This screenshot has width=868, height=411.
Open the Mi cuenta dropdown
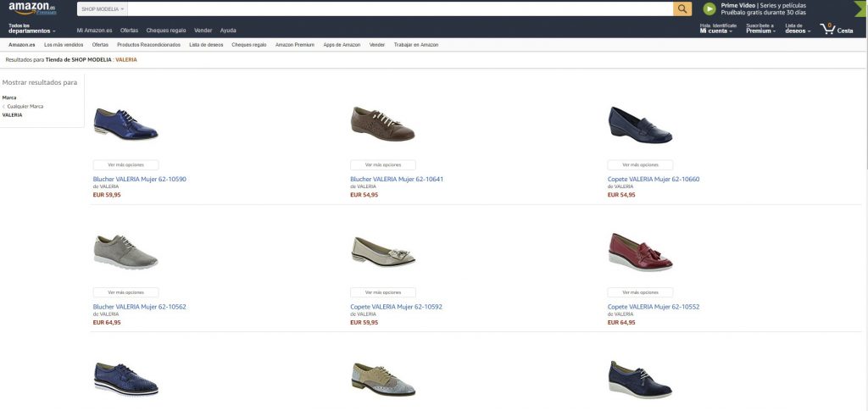(717, 28)
